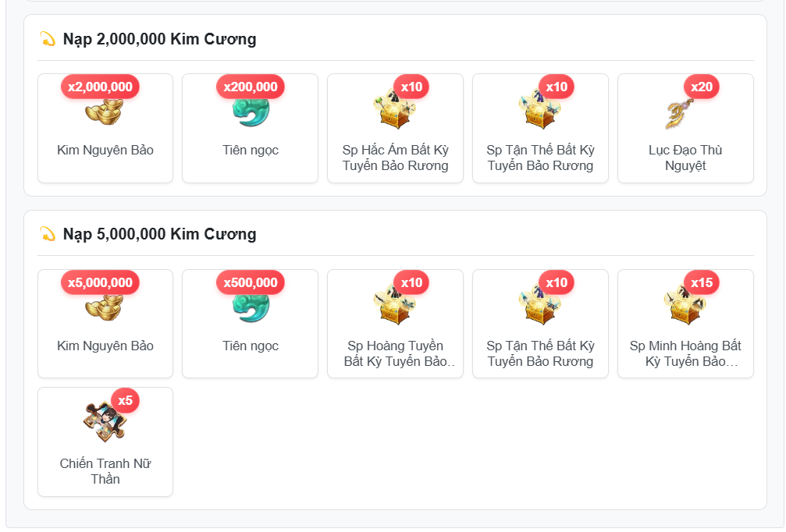
Task: Click the label Sp Hắc Ám Bất Kỳ Tuyển Bảo Rương
Action: pyautogui.click(x=396, y=158)
